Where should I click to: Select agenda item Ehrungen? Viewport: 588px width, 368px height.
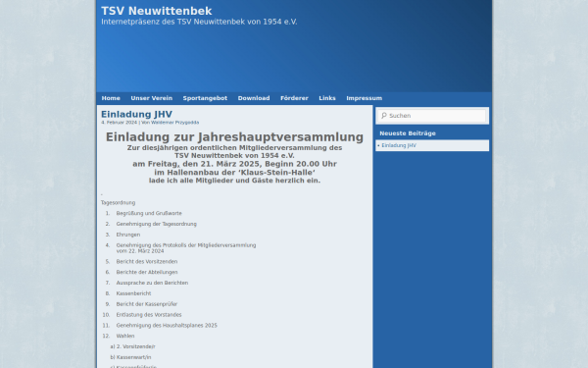(128, 235)
